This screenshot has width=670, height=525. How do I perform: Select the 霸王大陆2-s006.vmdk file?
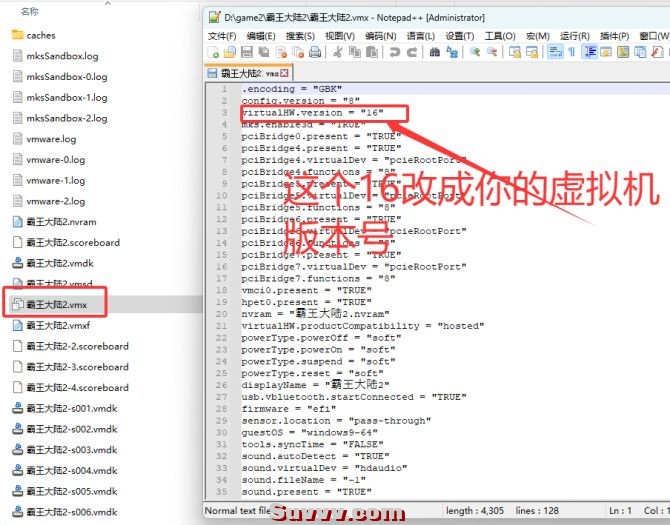coord(65,512)
